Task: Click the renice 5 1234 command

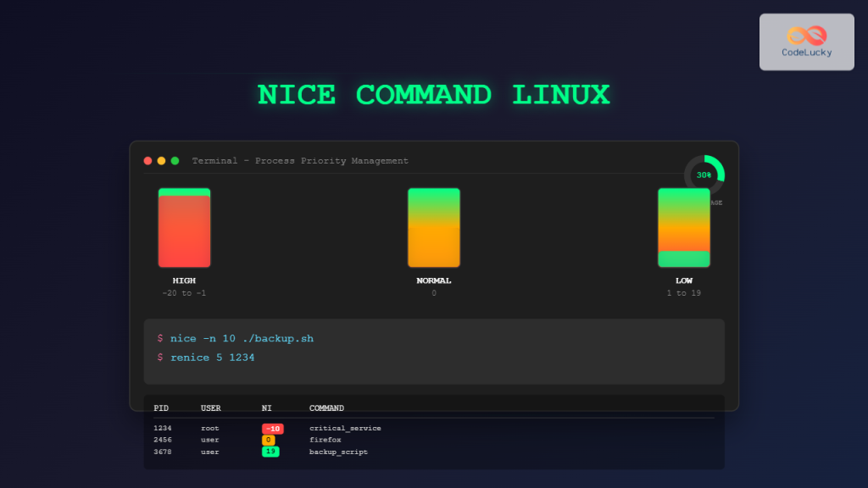Action: [x=212, y=357]
